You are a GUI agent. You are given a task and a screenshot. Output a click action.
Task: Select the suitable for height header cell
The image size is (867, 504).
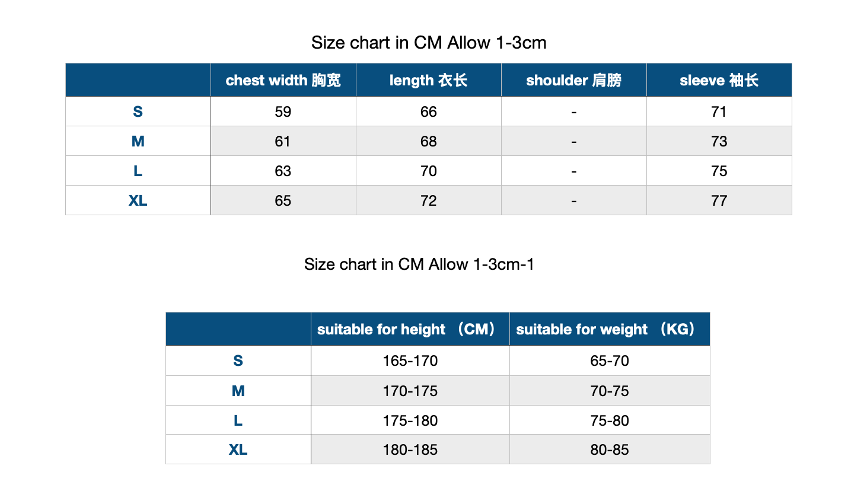410,329
